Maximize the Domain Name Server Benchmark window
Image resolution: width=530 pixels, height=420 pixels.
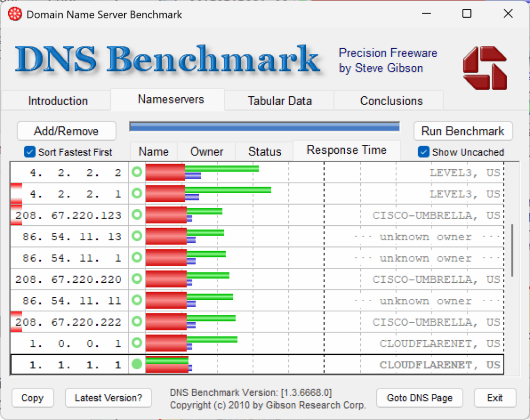tap(467, 13)
